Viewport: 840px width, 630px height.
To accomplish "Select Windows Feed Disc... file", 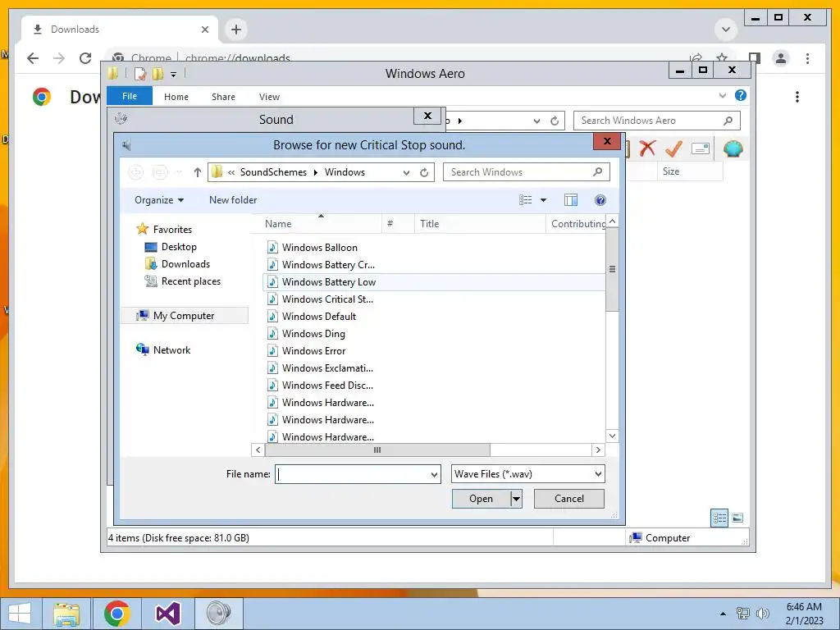I will (x=320, y=386).
